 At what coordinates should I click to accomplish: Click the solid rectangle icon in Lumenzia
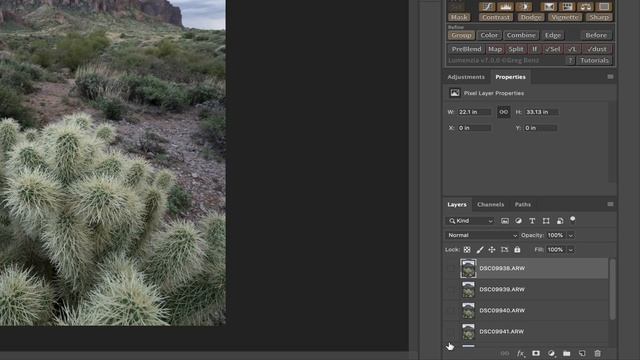[604, 7]
